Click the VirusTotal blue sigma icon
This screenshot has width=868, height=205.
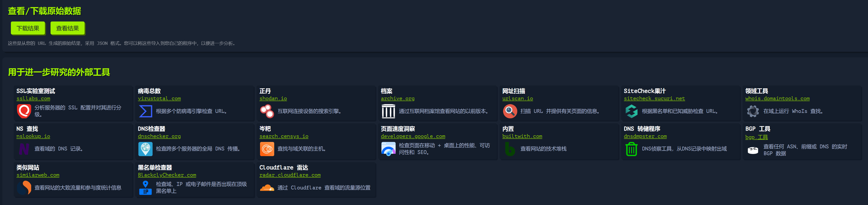145,111
